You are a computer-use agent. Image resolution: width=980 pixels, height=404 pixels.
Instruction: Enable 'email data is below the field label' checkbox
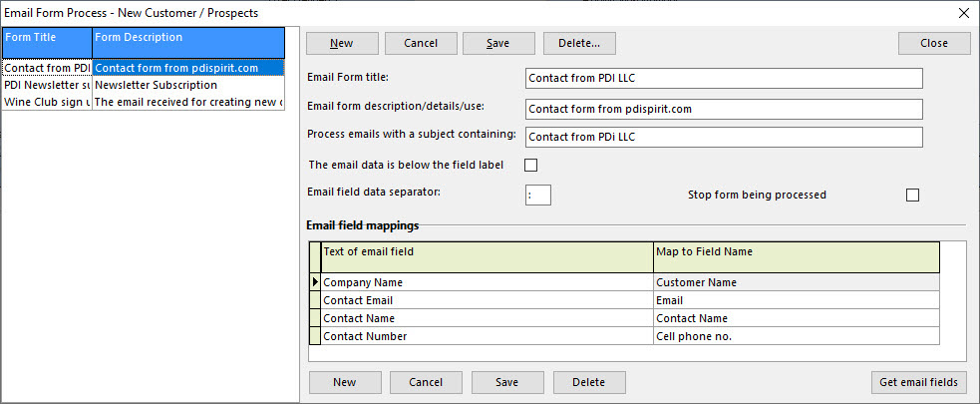coord(530,165)
